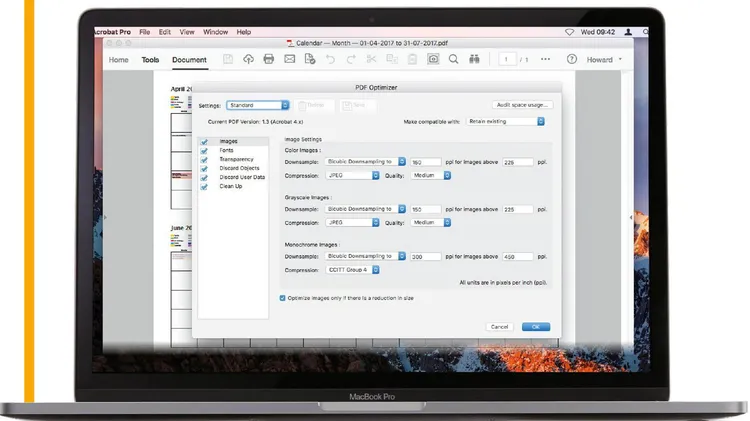The width and height of the screenshot is (750, 421).
Task: Open the Make compatible with dropdown
Action: (506, 122)
